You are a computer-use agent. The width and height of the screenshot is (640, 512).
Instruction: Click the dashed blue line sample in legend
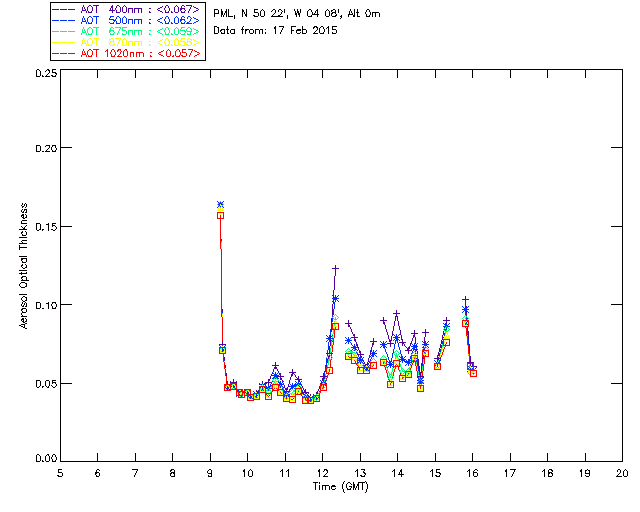point(64,20)
